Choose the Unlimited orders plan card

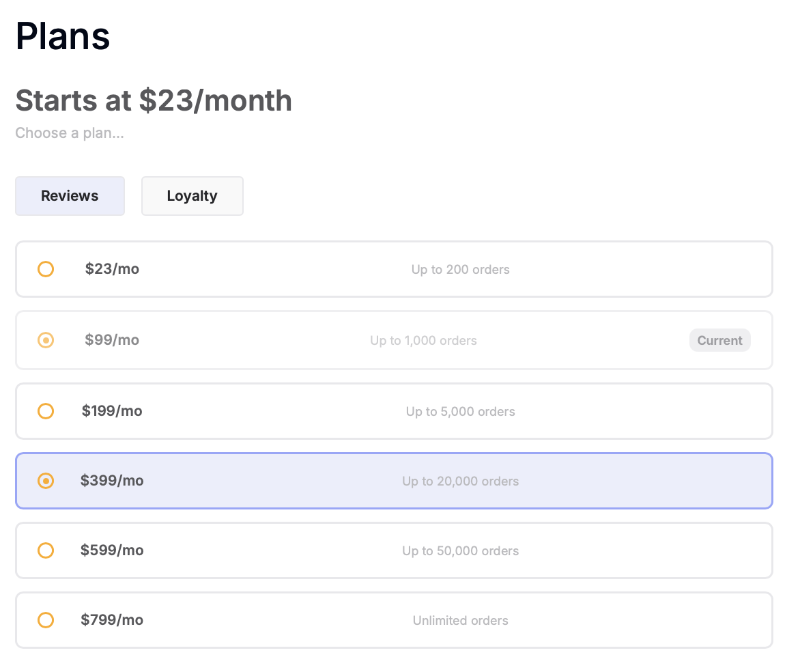tap(394, 620)
